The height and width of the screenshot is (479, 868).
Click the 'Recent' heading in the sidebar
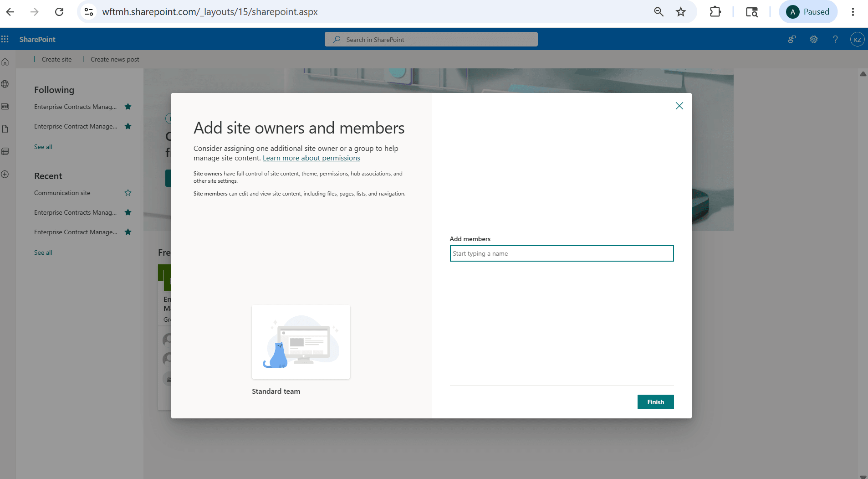pyautogui.click(x=48, y=176)
